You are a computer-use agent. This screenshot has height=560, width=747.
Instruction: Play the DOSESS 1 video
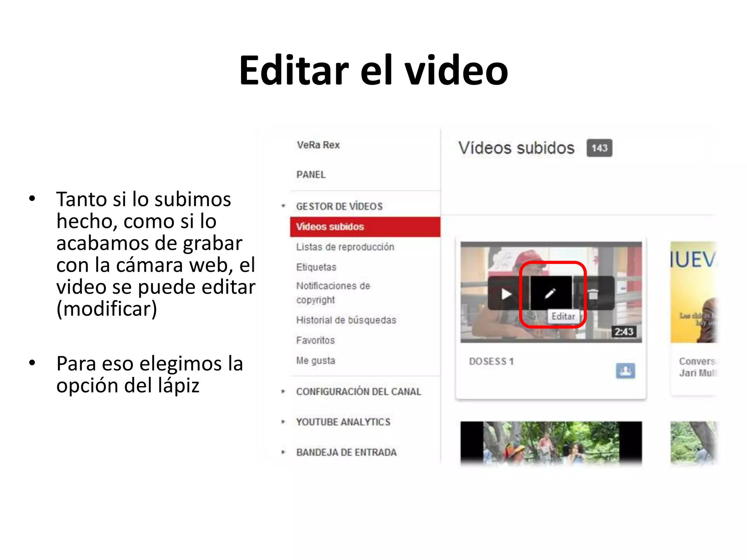pos(507,294)
